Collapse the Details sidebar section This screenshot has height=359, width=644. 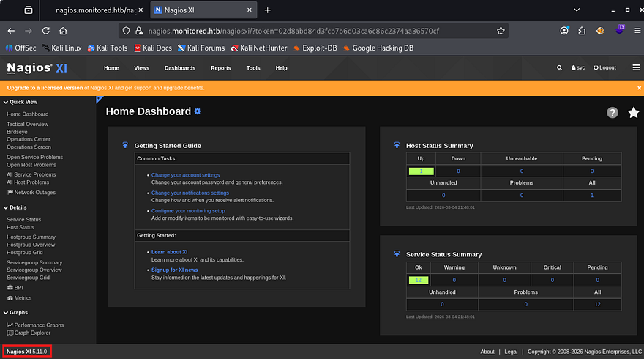(18, 208)
